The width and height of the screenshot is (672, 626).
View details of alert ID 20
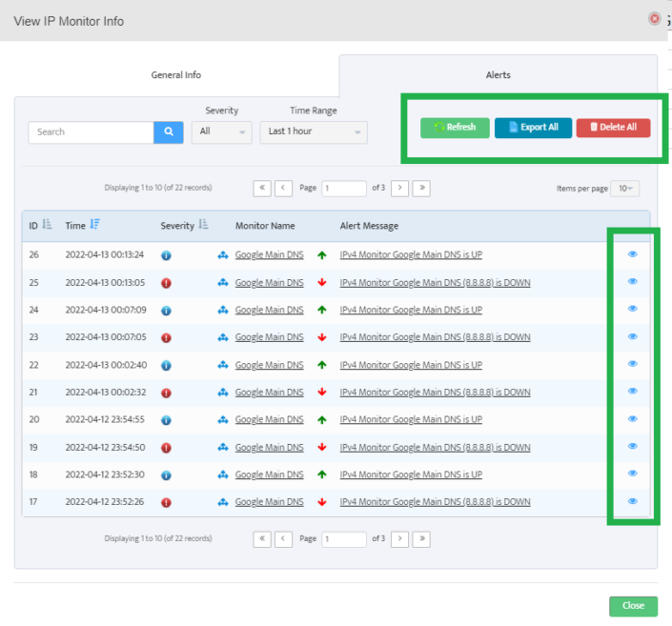click(633, 418)
